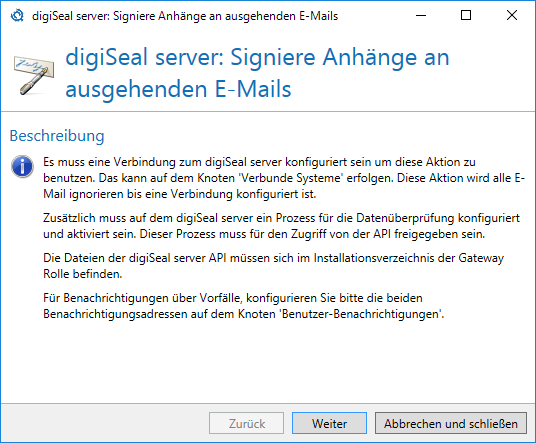The width and height of the screenshot is (536, 443).
Task: Click the paragraph starting 'Zusätzlich muss auf dem'
Action: [281, 226]
